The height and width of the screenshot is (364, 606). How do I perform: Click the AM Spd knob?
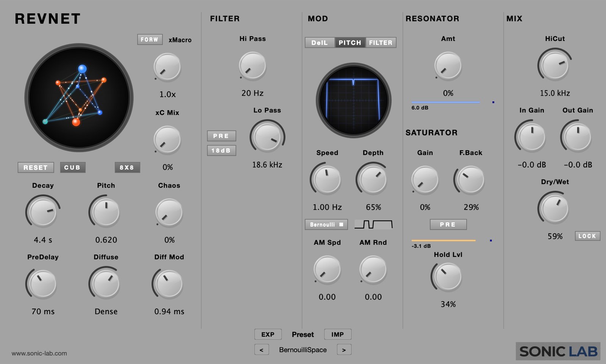[327, 269]
